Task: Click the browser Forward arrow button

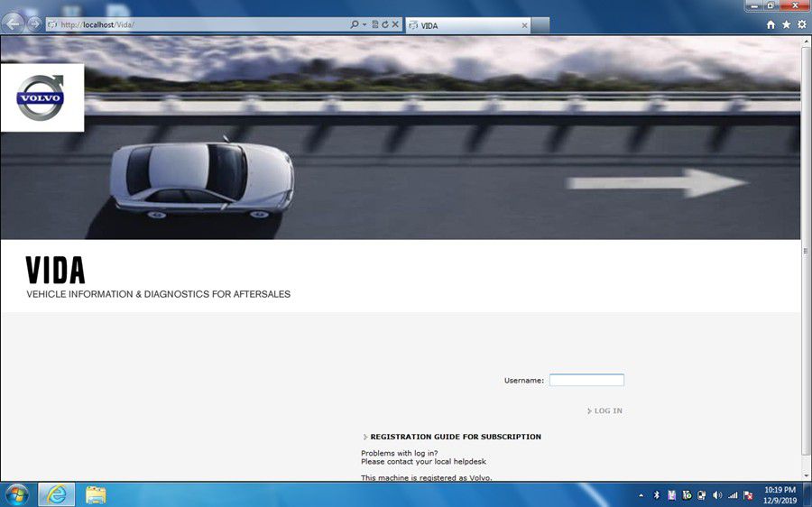Action: [x=34, y=24]
